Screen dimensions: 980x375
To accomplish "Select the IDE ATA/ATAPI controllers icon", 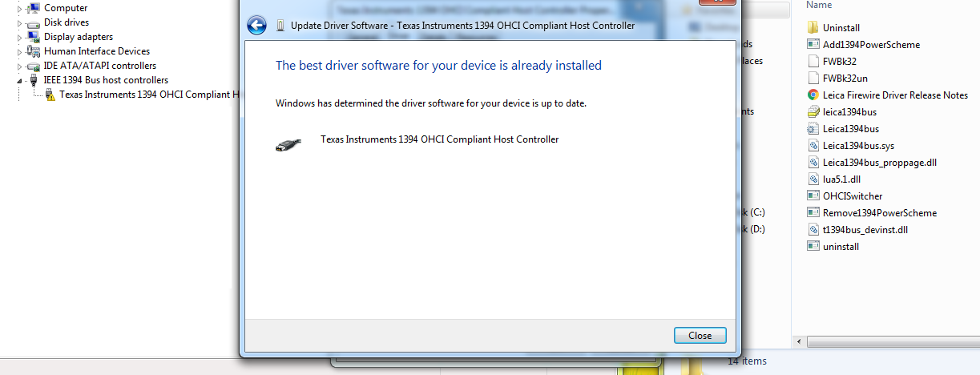I will tap(33, 66).
